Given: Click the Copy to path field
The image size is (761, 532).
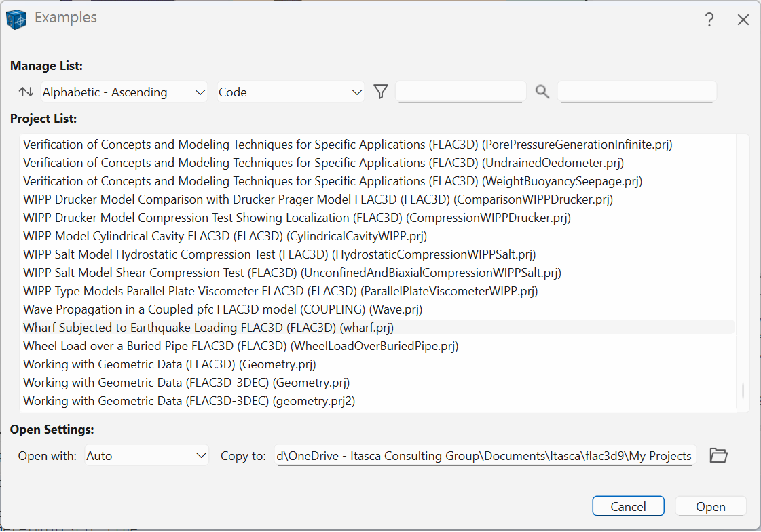Looking at the screenshot, I should click(485, 455).
